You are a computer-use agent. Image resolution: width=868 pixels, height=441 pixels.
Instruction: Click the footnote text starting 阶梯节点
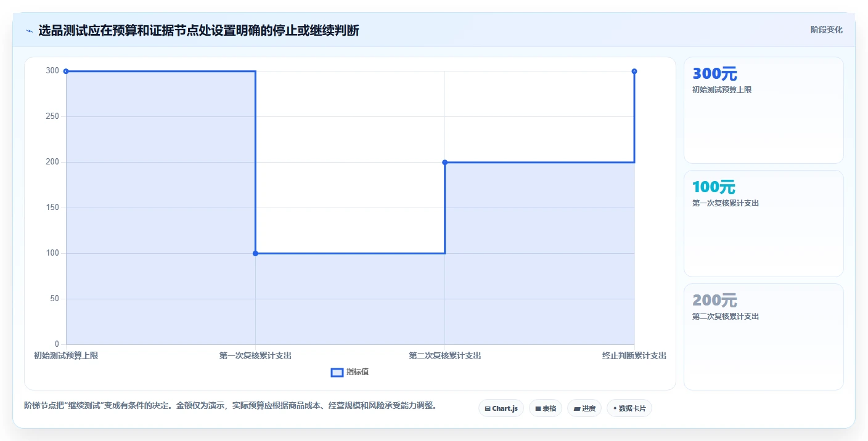(x=230, y=405)
